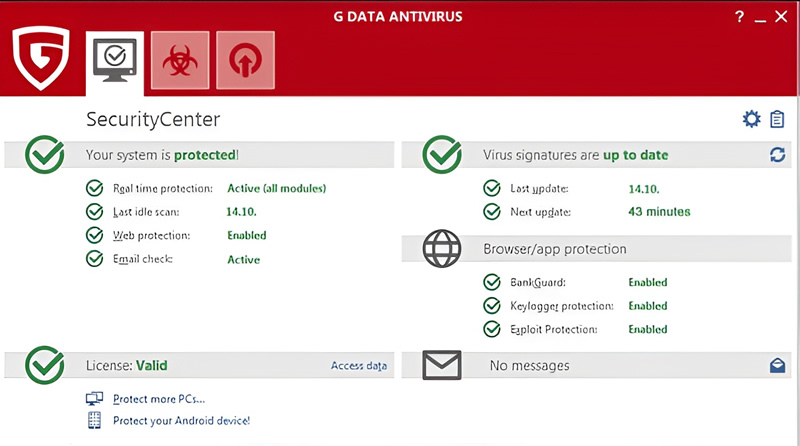This screenshot has width=800, height=446.
Task: Click the Last idle scan date 14.10.
Action: click(x=241, y=211)
